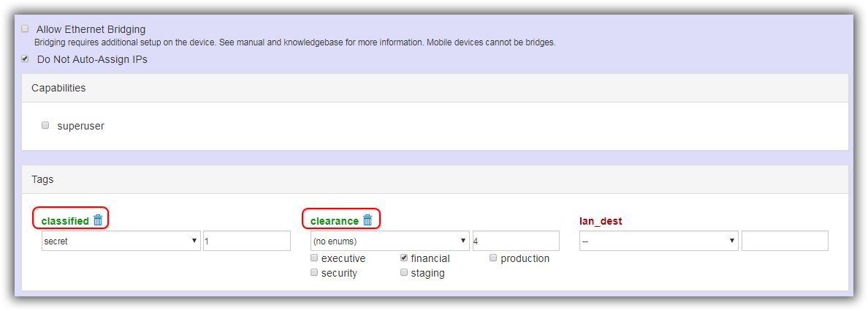Expand the clearance '(no enums)' dropdown
The image size is (868, 311).
tap(389, 241)
